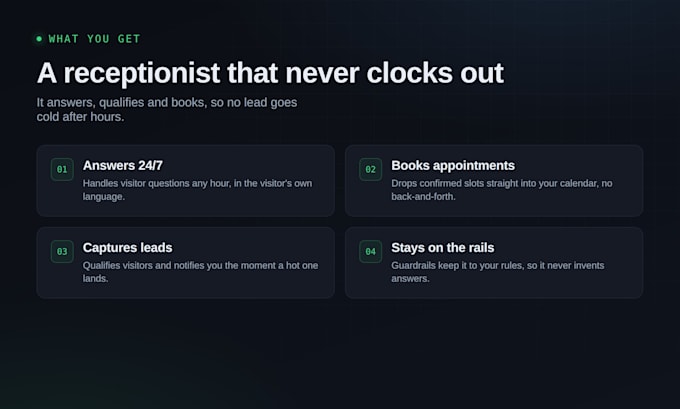Screen dimensions: 680x409
Task: Open the Stays on the rails card
Action: tap(494, 263)
